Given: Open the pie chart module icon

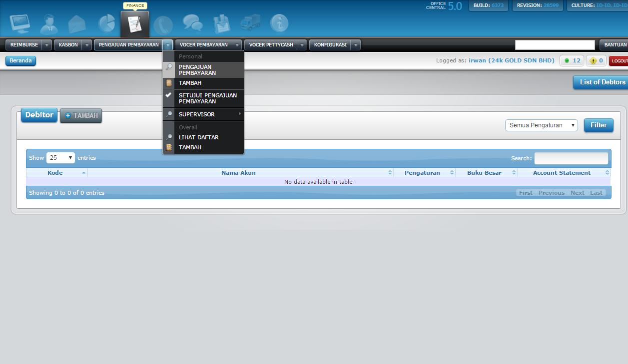Looking at the screenshot, I should pyautogui.click(x=106, y=23).
